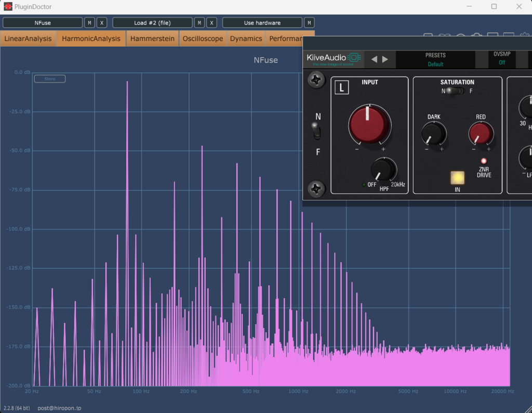Mute the NFuse plugin slot with M
This screenshot has height=413, width=532.
coord(89,23)
